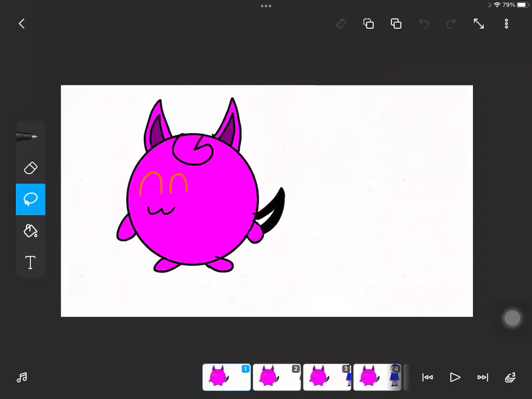Go back with the left chevron arrow

pyautogui.click(x=22, y=24)
